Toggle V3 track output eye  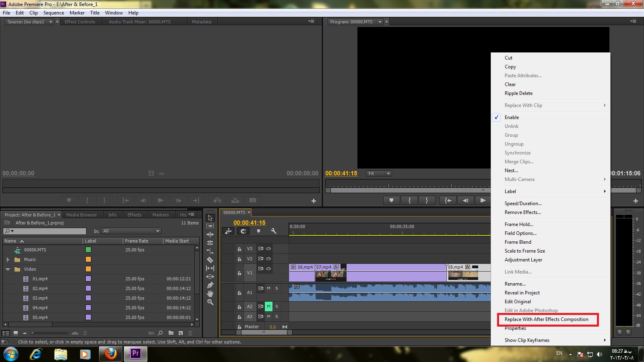coord(268,249)
